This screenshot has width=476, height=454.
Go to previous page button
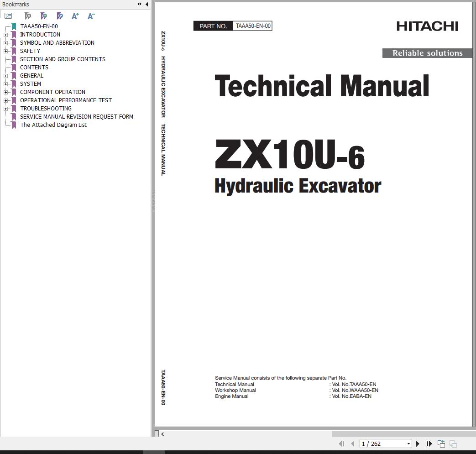click(353, 444)
